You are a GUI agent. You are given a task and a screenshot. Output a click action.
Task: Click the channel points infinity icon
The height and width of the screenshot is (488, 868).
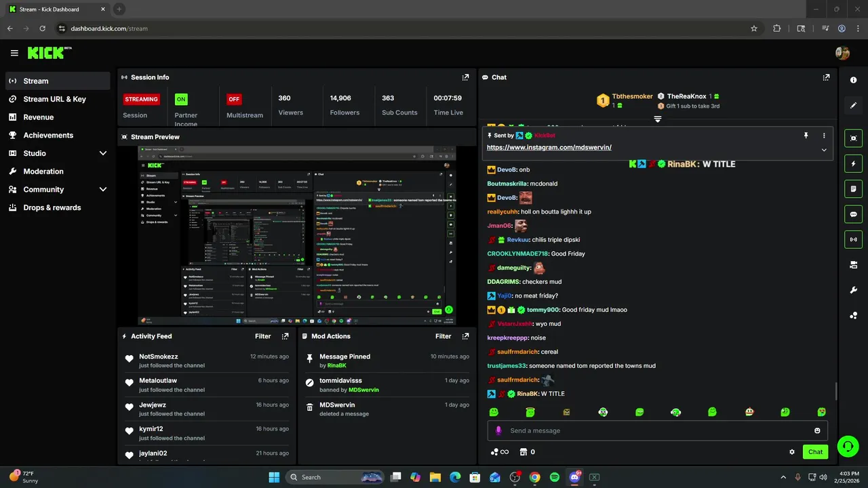pyautogui.click(x=499, y=452)
